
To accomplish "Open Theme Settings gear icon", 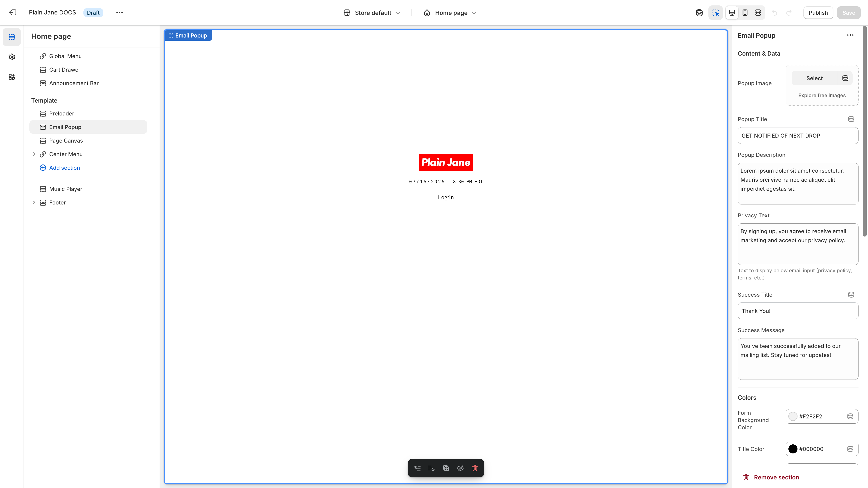I will [x=12, y=57].
